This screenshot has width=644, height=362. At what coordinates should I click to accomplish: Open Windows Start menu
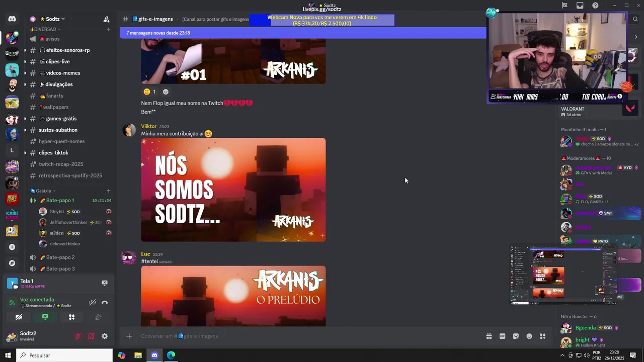(x=8, y=355)
